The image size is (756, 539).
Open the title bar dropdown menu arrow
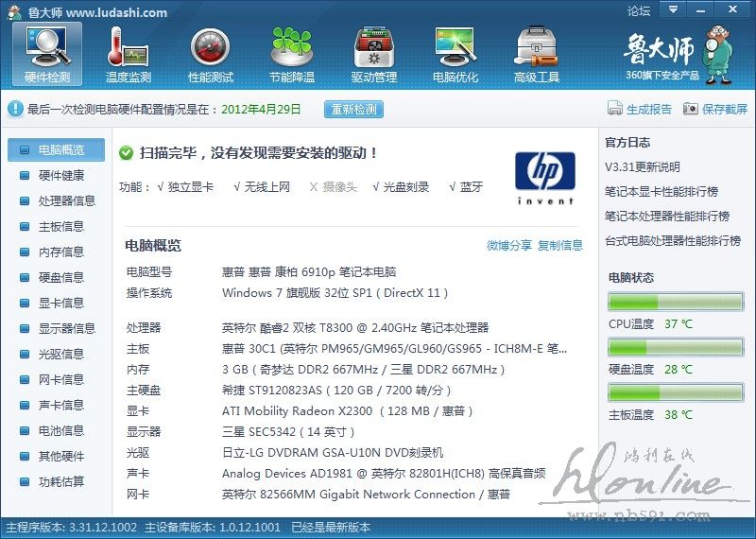pyautogui.click(x=674, y=9)
